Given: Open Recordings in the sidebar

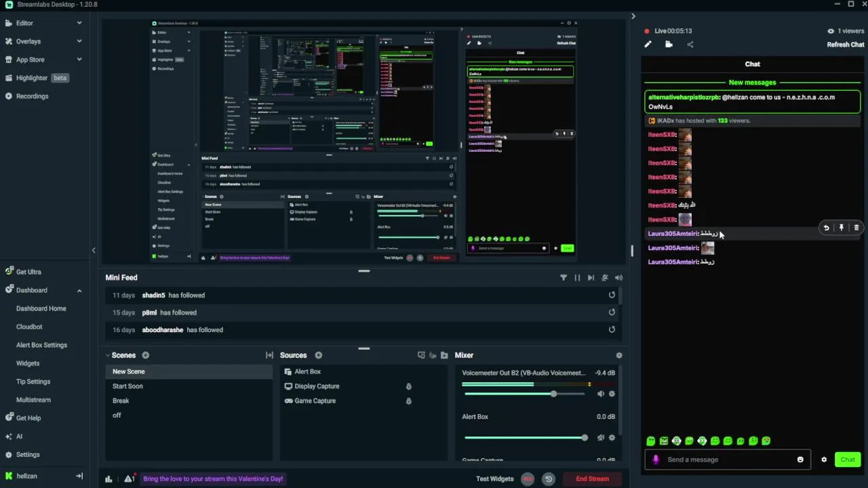Looking at the screenshot, I should pos(32,96).
